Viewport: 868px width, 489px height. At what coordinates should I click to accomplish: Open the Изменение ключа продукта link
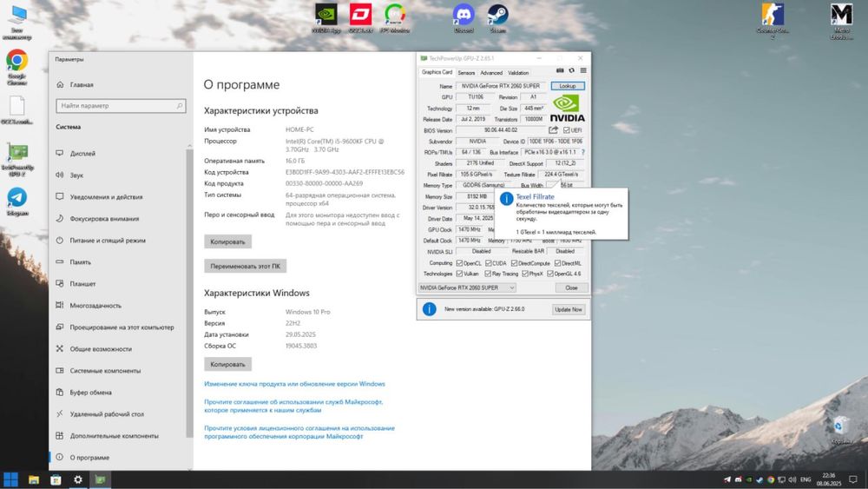pyautogui.click(x=294, y=384)
